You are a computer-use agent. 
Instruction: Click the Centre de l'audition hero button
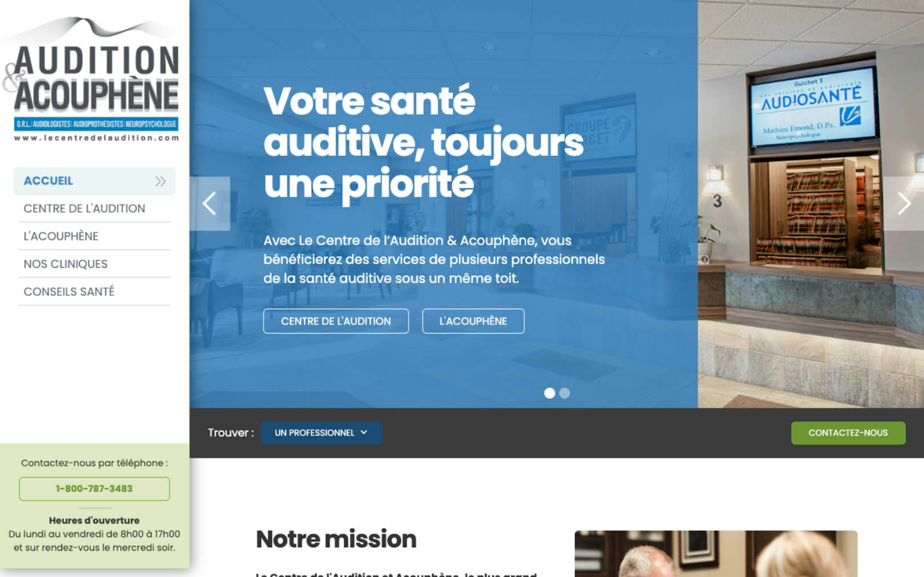coord(336,321)
